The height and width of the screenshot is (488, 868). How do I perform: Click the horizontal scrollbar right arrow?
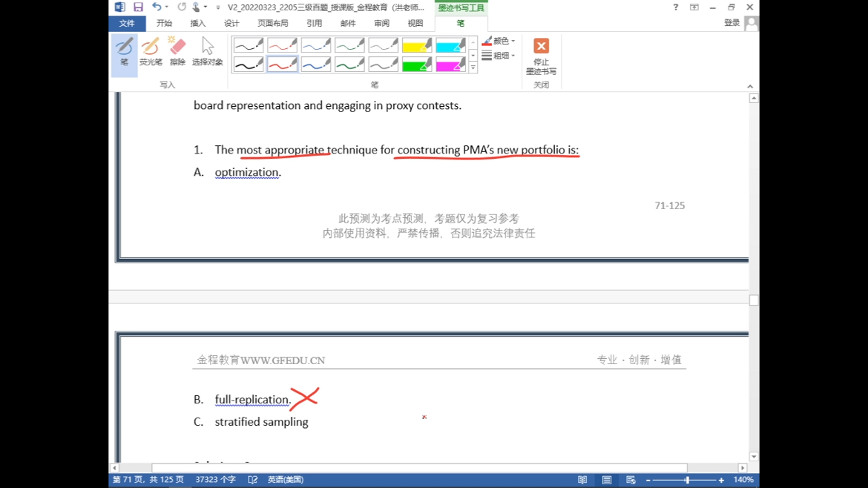pyautogui.click(x=743, y=468)
